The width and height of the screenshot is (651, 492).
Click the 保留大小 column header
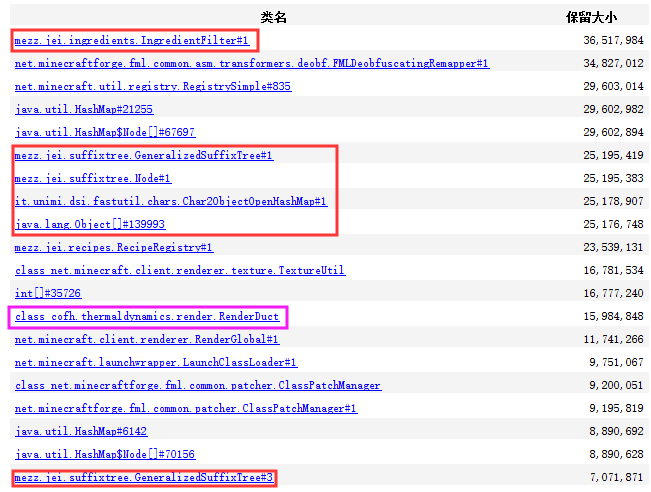click(591, 17)
